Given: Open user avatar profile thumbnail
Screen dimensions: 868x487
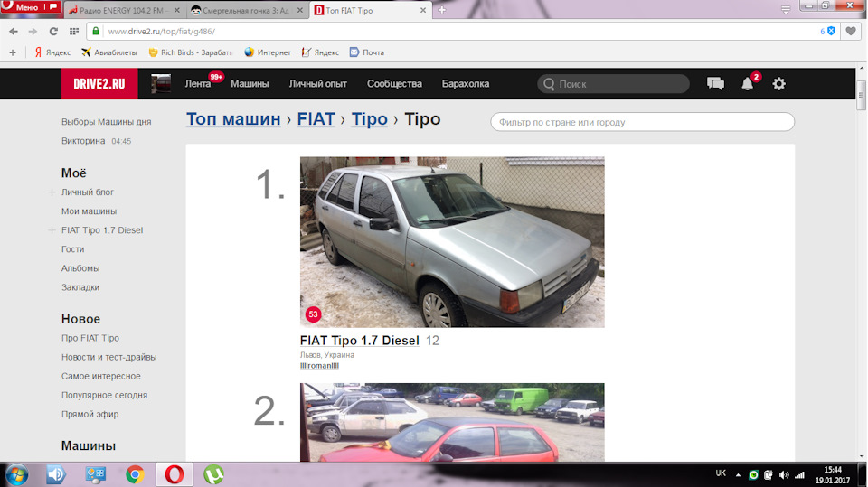Looking at the screenshot, I should point(161,84).
